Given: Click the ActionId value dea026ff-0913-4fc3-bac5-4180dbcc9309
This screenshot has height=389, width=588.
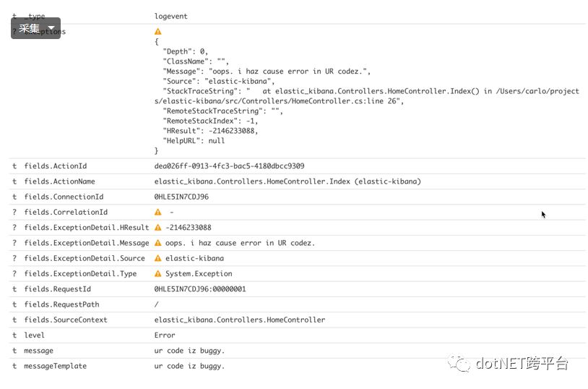Looking at the screenshot, I should pyautogui.click(x=230, y=166).
